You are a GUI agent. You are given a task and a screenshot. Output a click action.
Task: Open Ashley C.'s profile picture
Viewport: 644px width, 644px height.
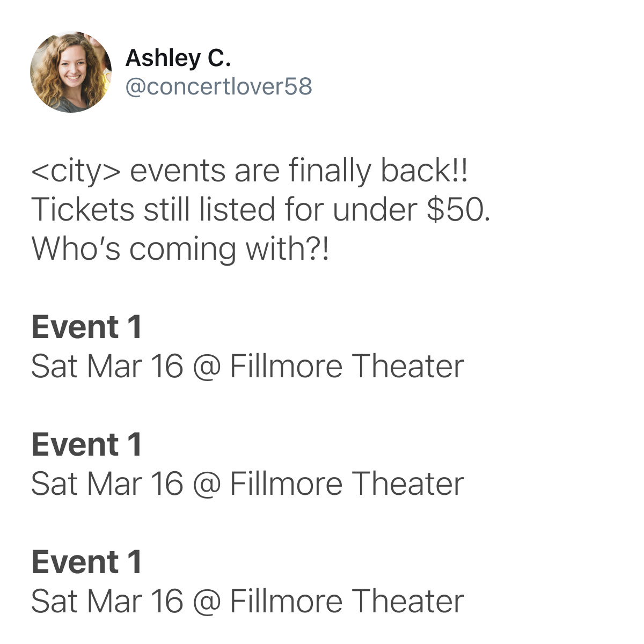(x=71, y=72)
